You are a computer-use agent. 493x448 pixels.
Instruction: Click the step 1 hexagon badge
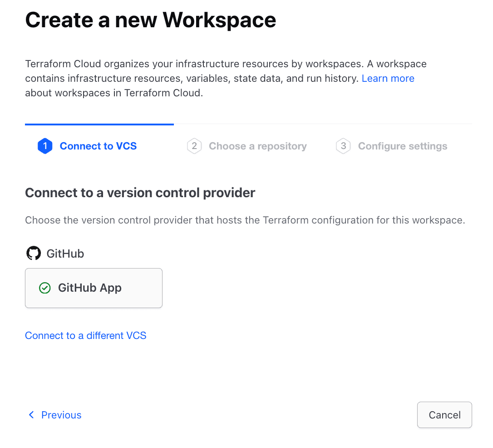click(x=45, y=146)
